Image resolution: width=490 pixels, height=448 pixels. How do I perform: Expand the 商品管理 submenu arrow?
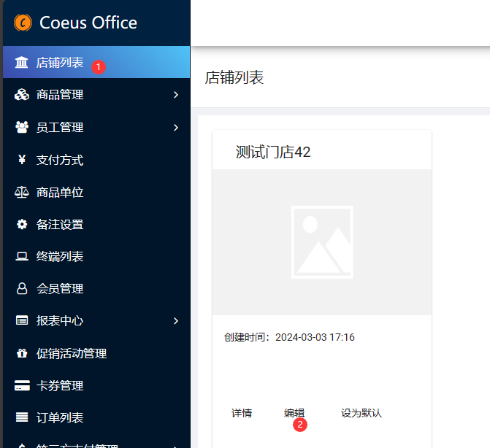pos(176,95)
